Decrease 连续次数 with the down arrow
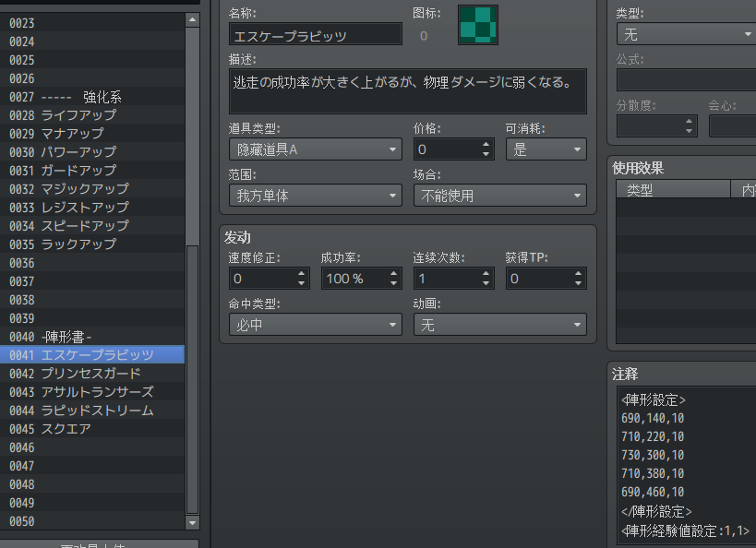This screenshot has width=756, height=548. pyautogui.click(x=486, y=283)
